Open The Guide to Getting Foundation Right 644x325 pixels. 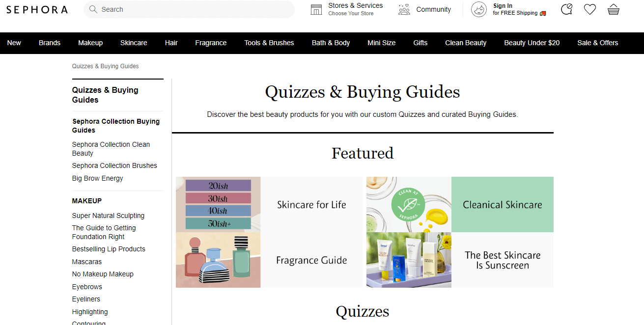point(104,232)
